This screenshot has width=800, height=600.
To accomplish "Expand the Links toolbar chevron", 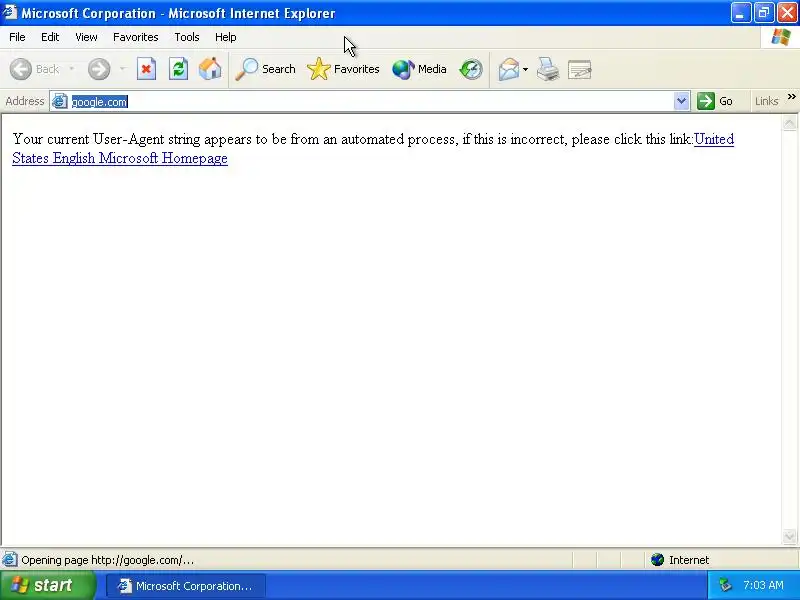I will (x=791, y=97).
